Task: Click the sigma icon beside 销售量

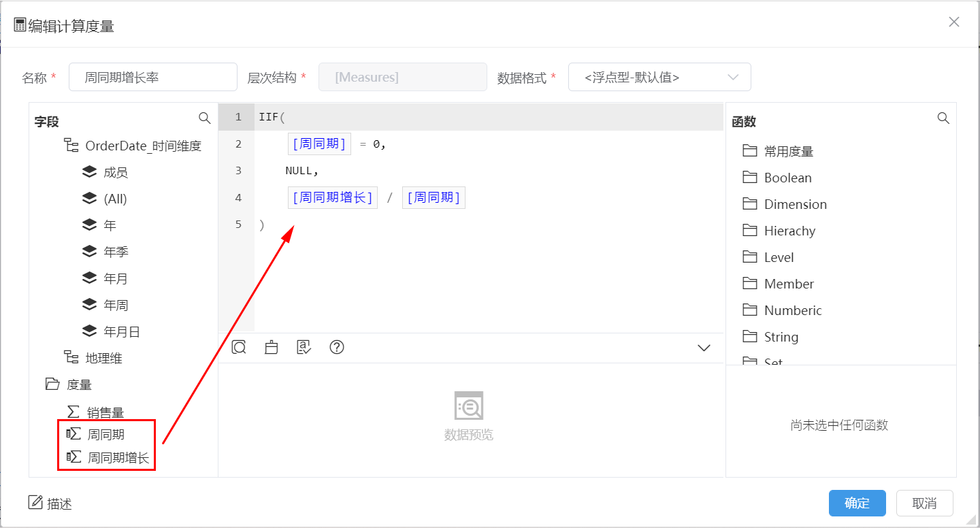Action: (x=73, y=412)
